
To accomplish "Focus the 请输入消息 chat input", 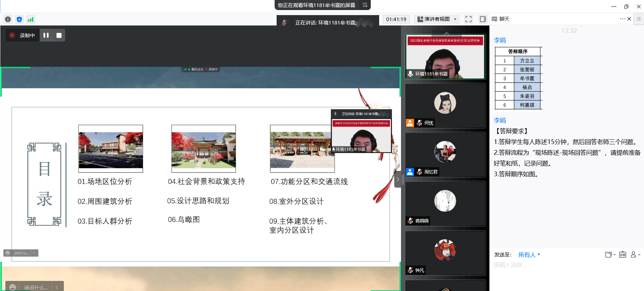I will [x=566, y=265].
